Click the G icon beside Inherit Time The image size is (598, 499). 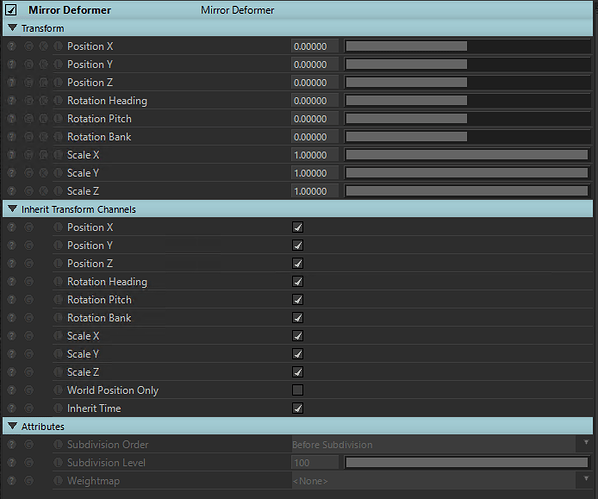coord(29,409)
